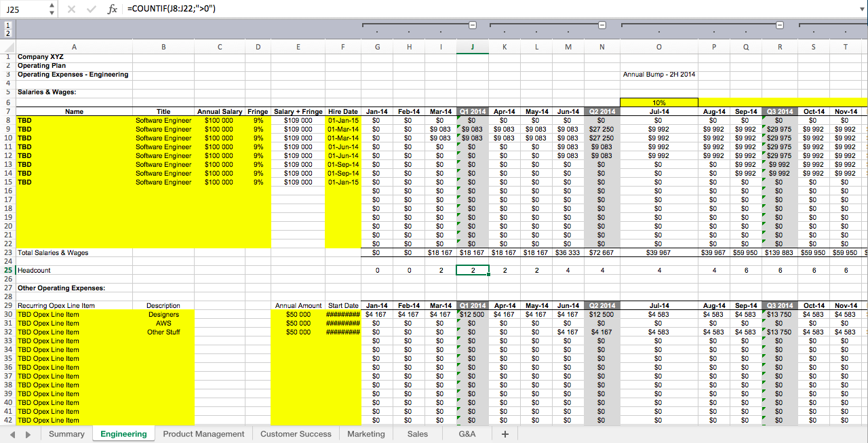Screen dimensions: 868x443
Task: Select row header 23
Action: 8,252
